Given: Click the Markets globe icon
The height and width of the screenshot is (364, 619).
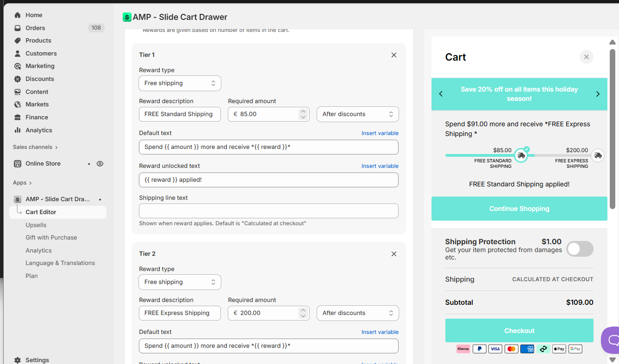Looking at the screenshot, I should (x=18, y=105).
